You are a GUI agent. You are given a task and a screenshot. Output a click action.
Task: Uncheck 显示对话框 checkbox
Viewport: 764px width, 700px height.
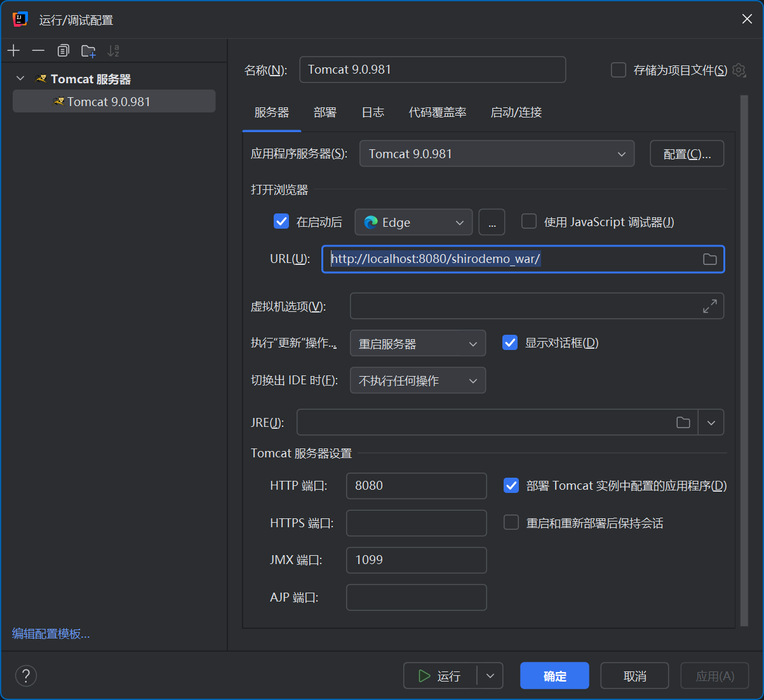coord(510,342)
